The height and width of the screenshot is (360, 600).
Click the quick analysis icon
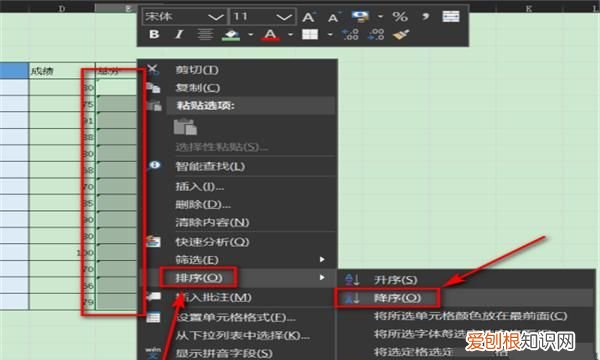coord(153,241)
